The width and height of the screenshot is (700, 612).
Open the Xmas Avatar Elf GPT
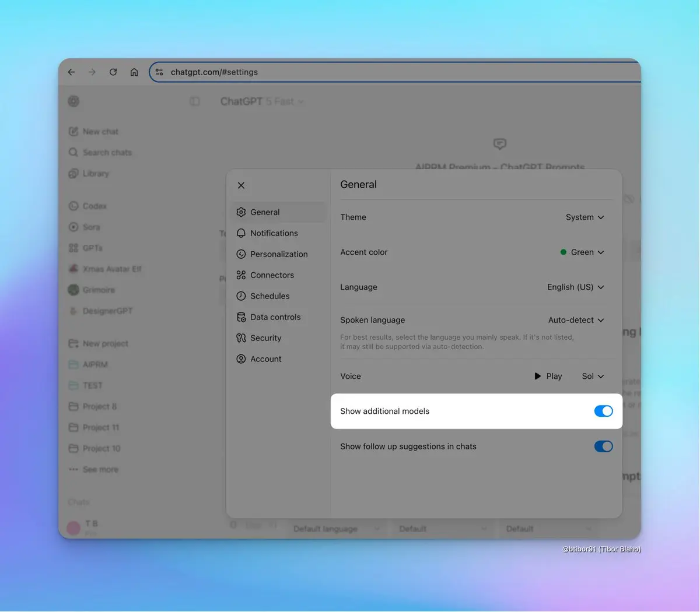pos(105,269)
